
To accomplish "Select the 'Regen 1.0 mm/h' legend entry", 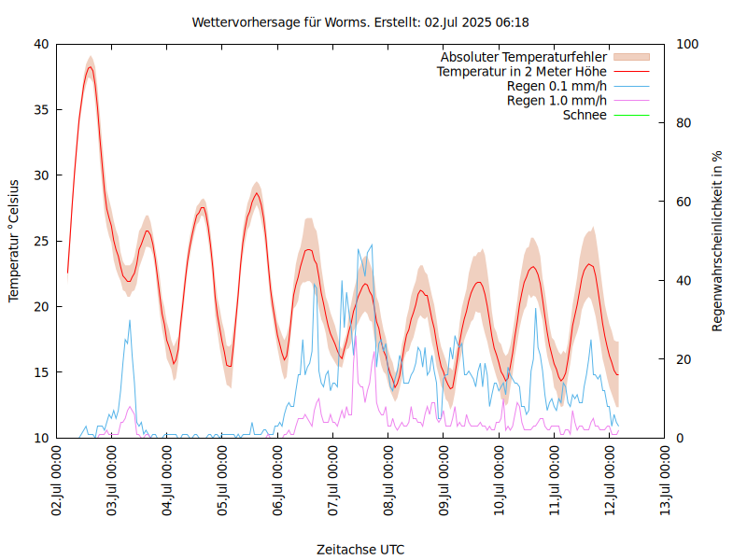I will click(557, 101).
